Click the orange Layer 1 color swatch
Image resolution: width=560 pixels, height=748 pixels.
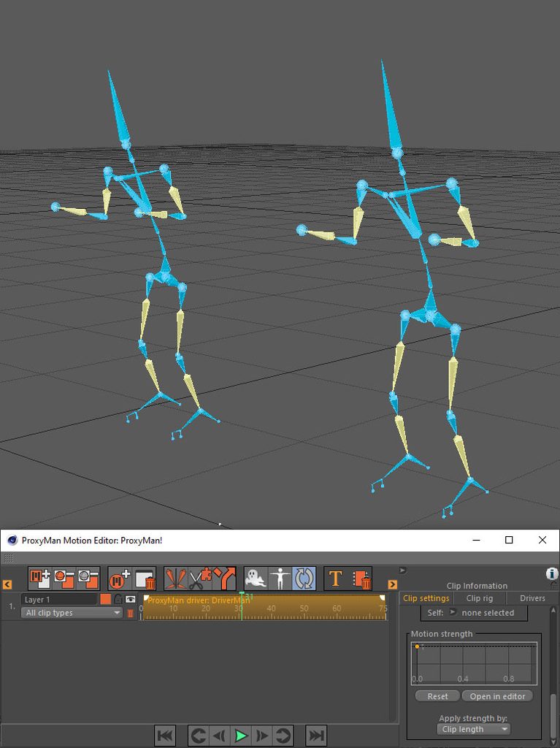105,599
